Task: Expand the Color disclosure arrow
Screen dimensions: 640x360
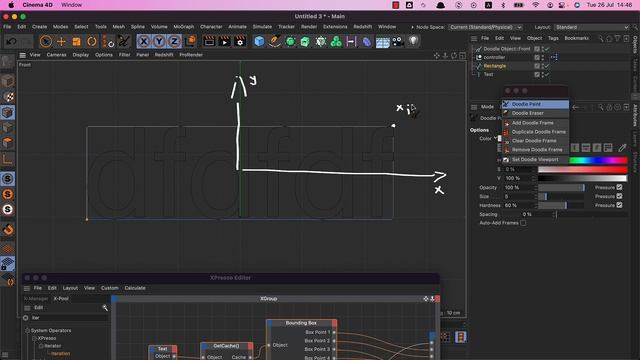Action: 496,138
